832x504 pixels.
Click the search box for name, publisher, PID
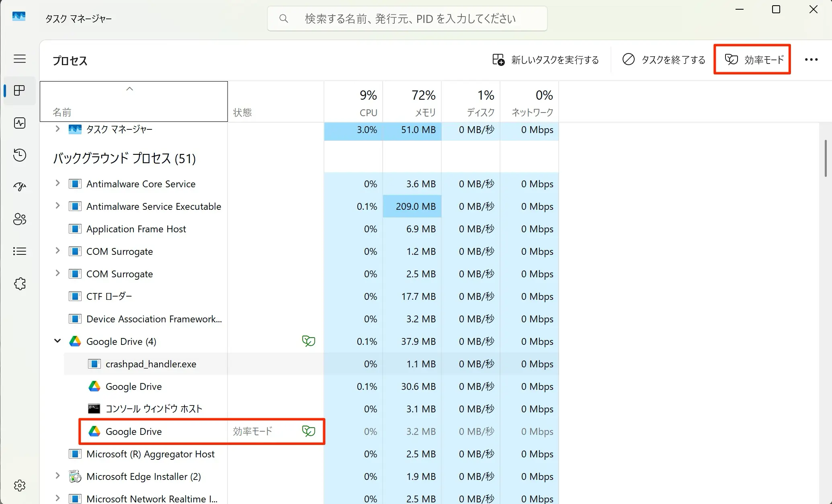[x=407, y=18]
